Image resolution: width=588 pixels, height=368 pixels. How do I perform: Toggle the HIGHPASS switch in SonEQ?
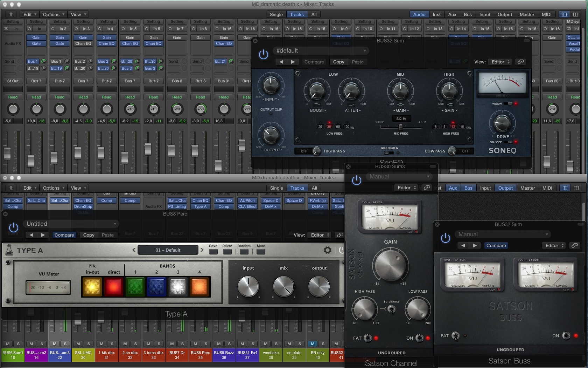[x=316, y=151]
